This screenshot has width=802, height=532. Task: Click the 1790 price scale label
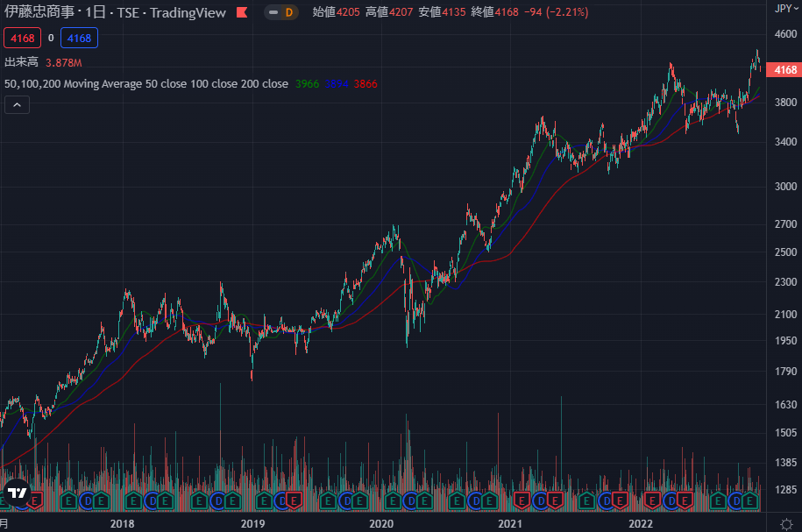pyautogui.click(x=785, y=372)
